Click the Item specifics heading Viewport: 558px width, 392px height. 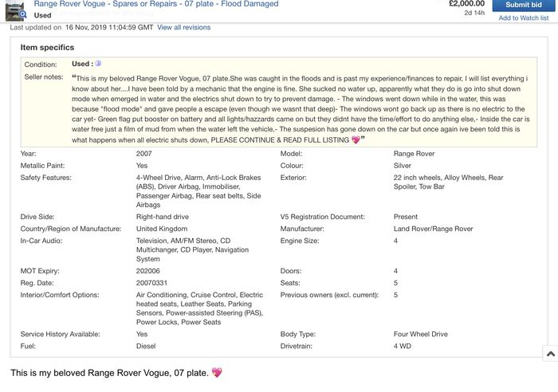pos(47,48)
